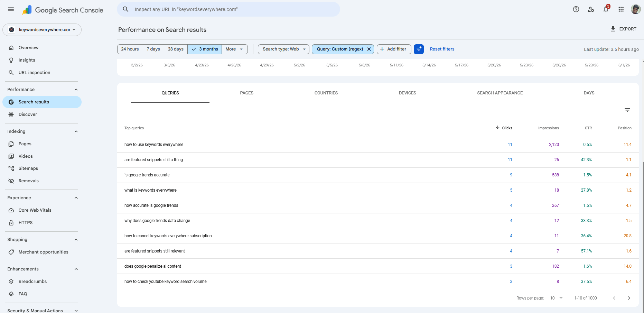
Task: Open Discover report in sidebar
Action: [x=42, y=114]
